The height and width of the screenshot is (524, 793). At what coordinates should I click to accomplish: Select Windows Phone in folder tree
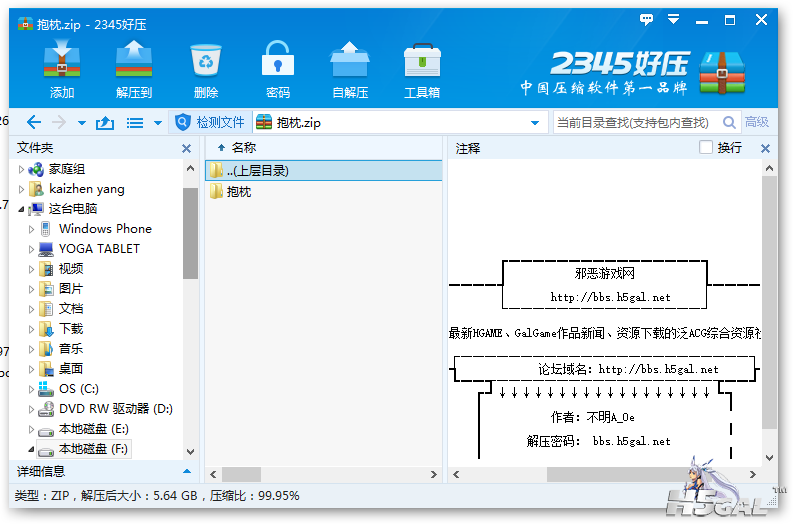coord(105,229)
